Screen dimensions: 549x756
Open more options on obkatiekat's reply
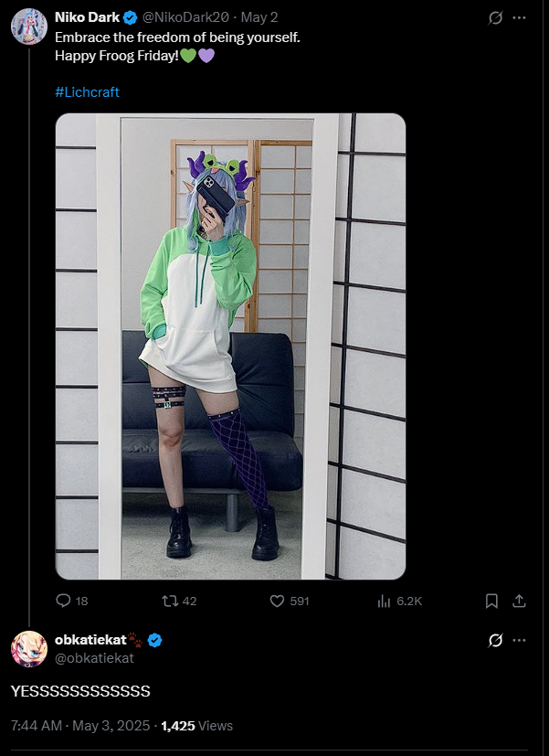519,640
